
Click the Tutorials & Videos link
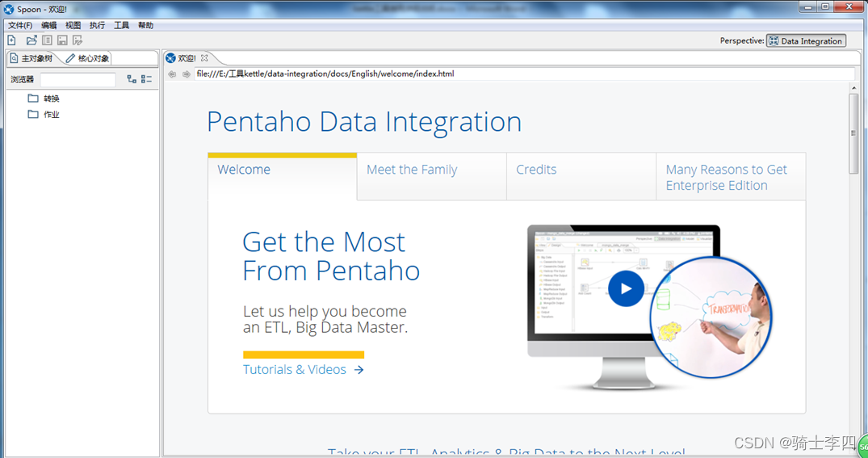coord(304,369)
